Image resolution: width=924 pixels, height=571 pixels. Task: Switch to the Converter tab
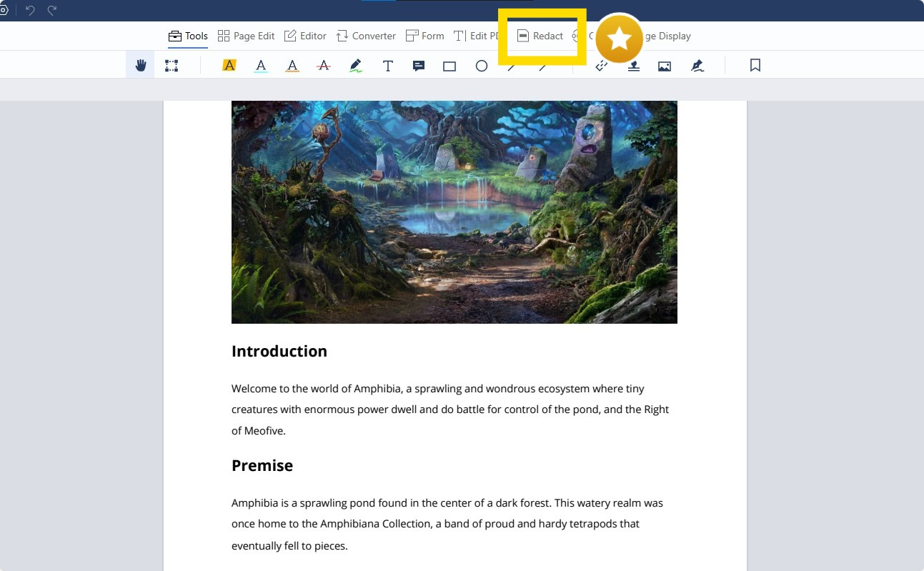coord(366,36)
